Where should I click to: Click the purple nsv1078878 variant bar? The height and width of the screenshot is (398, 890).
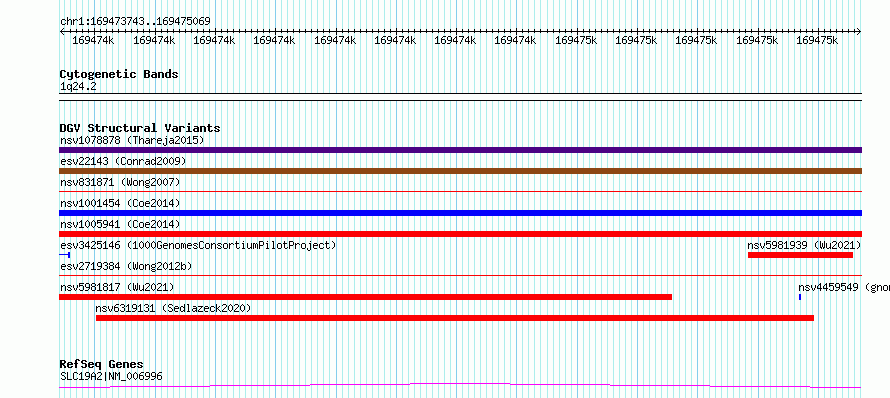(460, 150)
